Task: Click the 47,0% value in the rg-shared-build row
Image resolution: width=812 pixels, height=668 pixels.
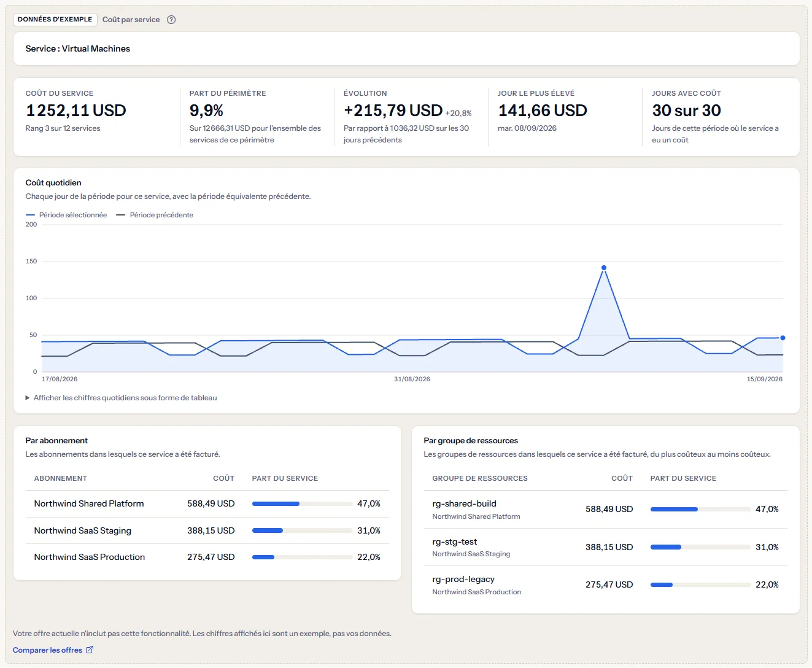Action: click(x=767, y=509)
